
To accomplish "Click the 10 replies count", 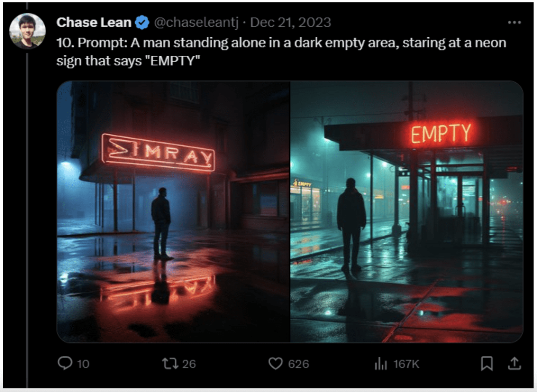I will (83, 364).
